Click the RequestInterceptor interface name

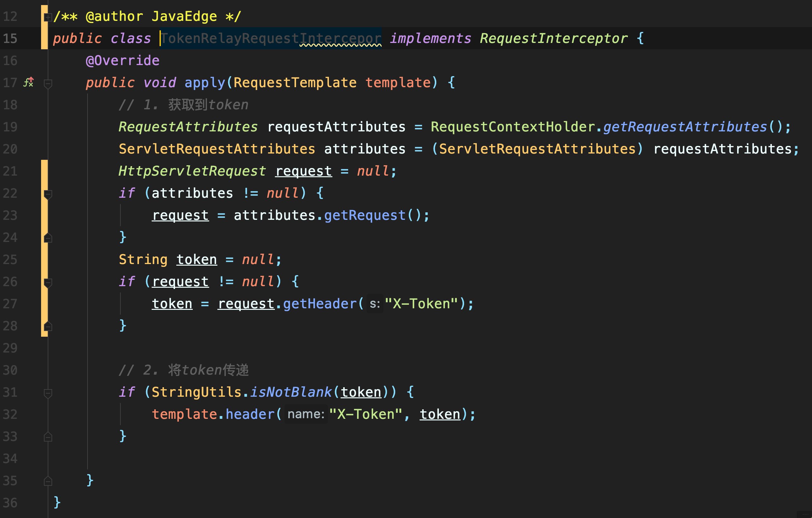pos(553,39)
